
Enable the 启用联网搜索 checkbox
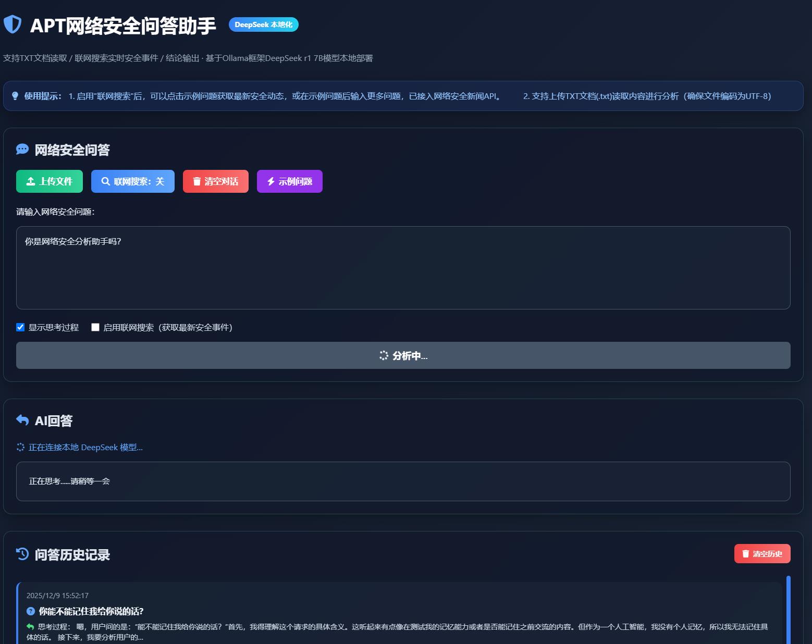click(x=95, y=327)
